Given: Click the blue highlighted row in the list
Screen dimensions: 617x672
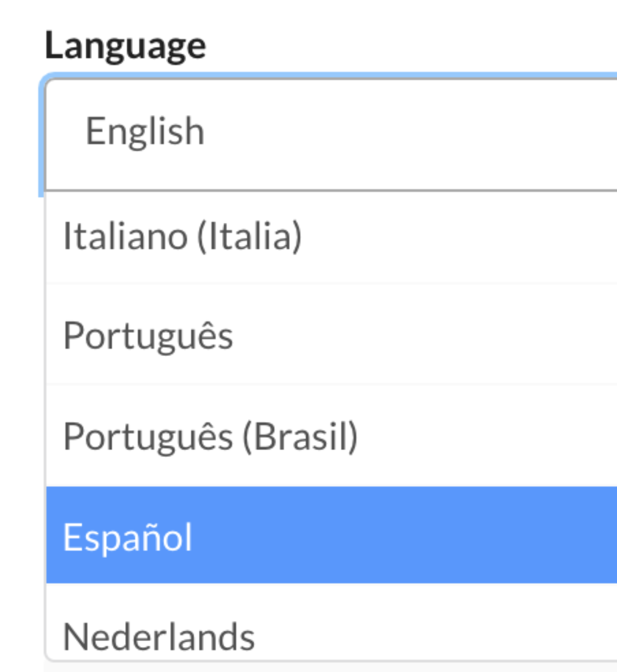Looking at the screenshot, I should click(x=331, y=536).
